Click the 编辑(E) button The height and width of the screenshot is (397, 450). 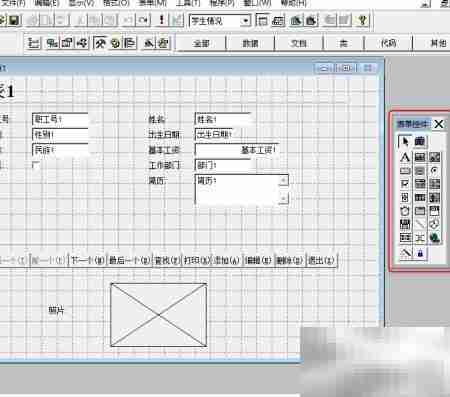(258, 260)
